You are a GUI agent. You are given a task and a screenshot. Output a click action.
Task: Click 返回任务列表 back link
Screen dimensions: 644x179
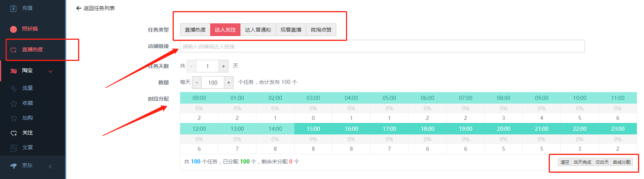95,8
